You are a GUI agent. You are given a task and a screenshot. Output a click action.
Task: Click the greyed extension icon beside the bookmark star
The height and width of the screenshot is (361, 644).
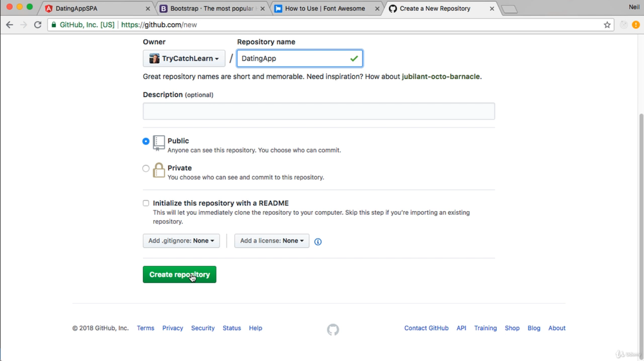(x=623, y=24)
